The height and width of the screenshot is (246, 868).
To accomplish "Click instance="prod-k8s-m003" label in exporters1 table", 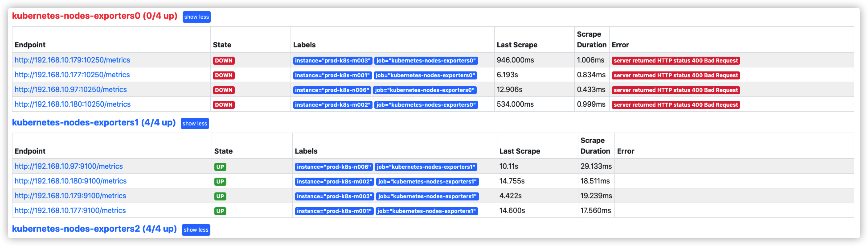I will tap(335, 196).
